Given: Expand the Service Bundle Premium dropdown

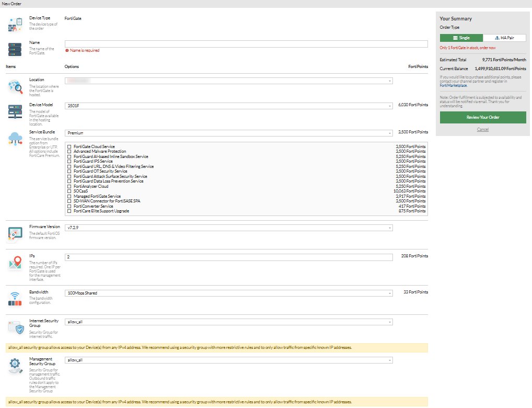Looking at the screenshot, I should 229,133.
